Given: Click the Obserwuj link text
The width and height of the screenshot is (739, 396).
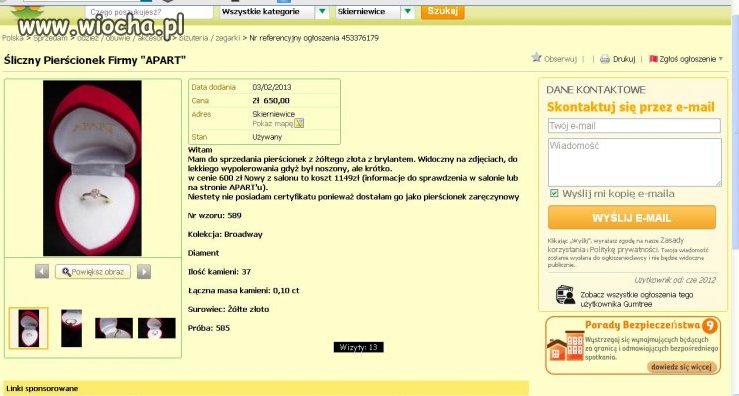Looking at the screenshot, I should click(560, 59).
